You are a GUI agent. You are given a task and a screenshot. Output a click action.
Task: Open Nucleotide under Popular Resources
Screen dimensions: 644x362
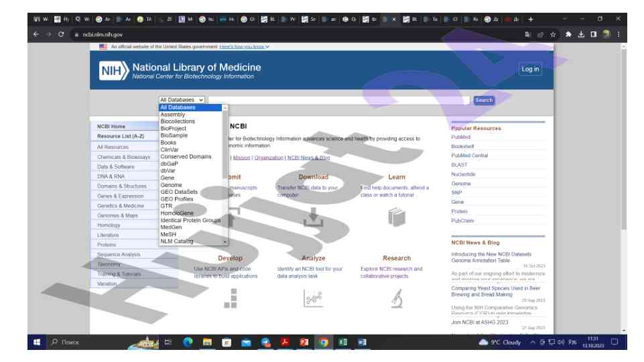point(463,174)
